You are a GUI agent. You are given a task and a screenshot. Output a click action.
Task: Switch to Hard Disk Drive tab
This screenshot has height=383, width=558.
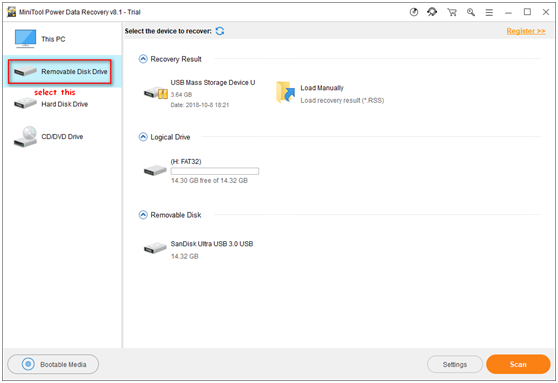[62, 104]
